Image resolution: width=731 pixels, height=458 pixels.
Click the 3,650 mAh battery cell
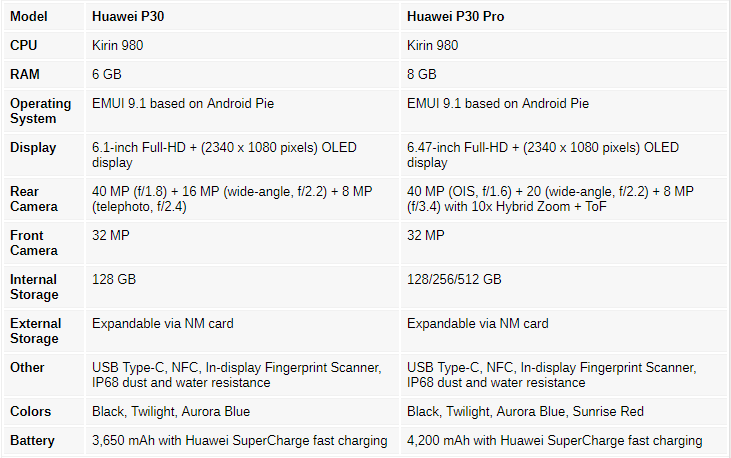click(x=239, y=440)
